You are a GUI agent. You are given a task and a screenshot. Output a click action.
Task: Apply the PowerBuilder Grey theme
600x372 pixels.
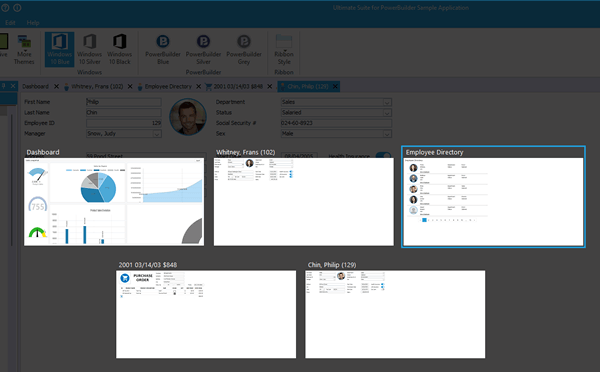point(244,50)
